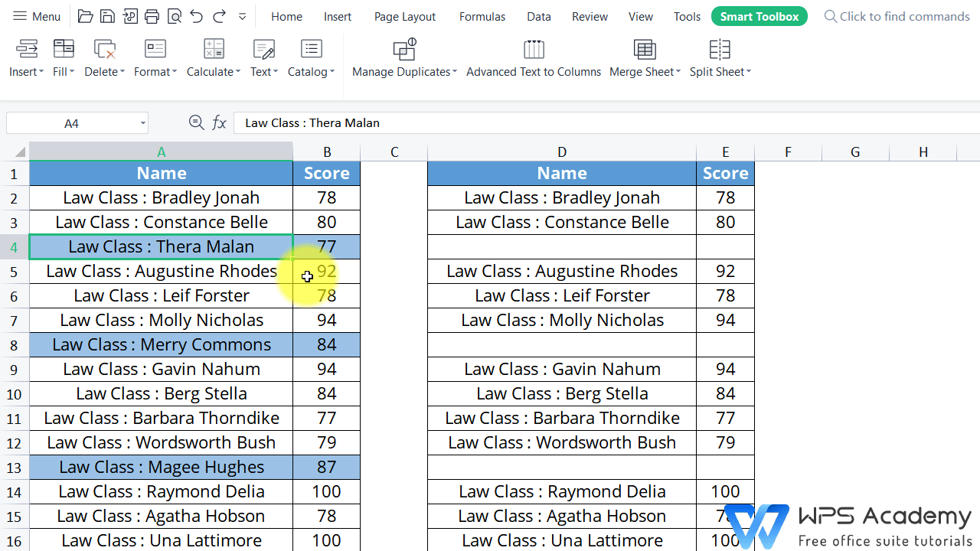Click the Score header cell in column B
Screen dimensions: 980x551
[x=327, y=174]
